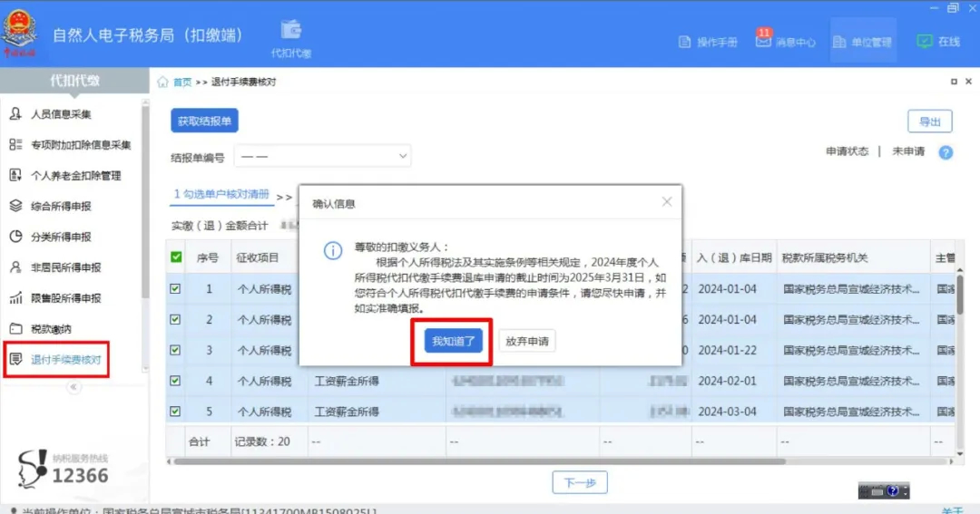Click the table's vertical scrollbar thumb

[960, 294]
